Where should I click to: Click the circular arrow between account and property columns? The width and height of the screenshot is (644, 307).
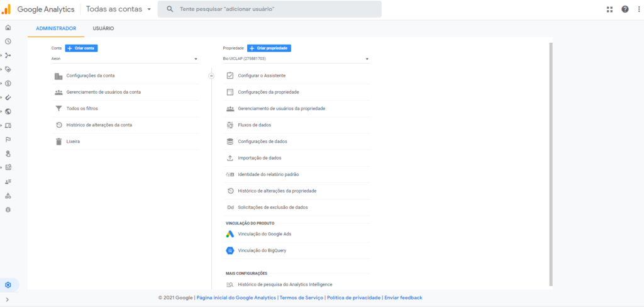pyautogui.click(x=211, y=75)
